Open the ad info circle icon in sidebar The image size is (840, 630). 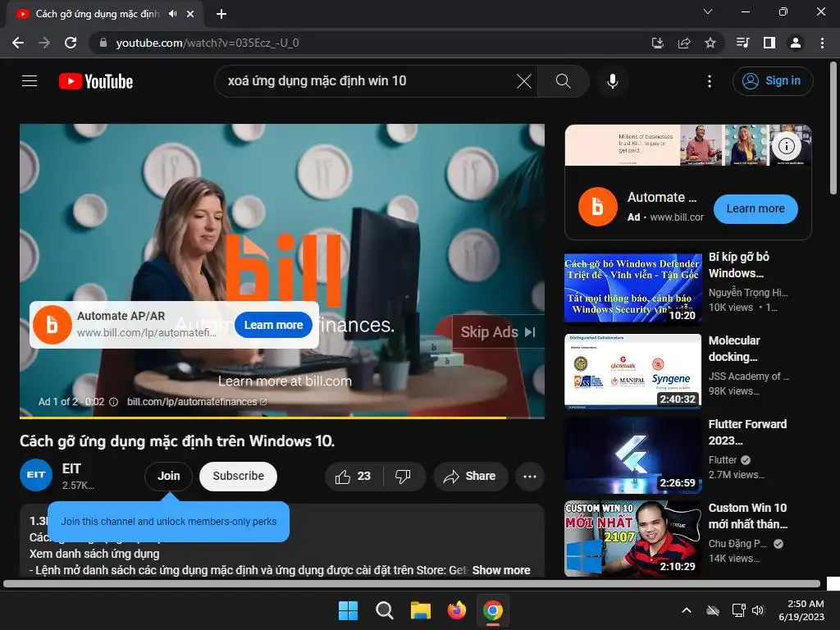coord(786,146)
